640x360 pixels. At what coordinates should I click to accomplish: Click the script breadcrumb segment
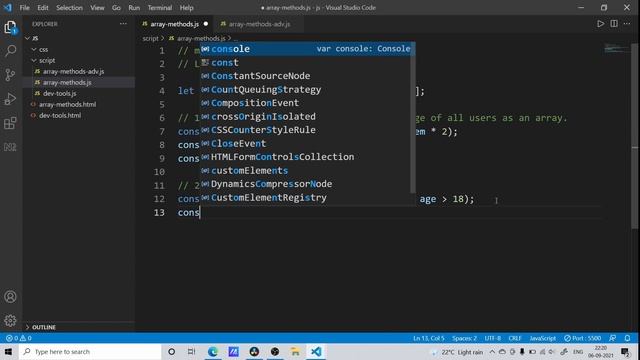coord(150,38)
